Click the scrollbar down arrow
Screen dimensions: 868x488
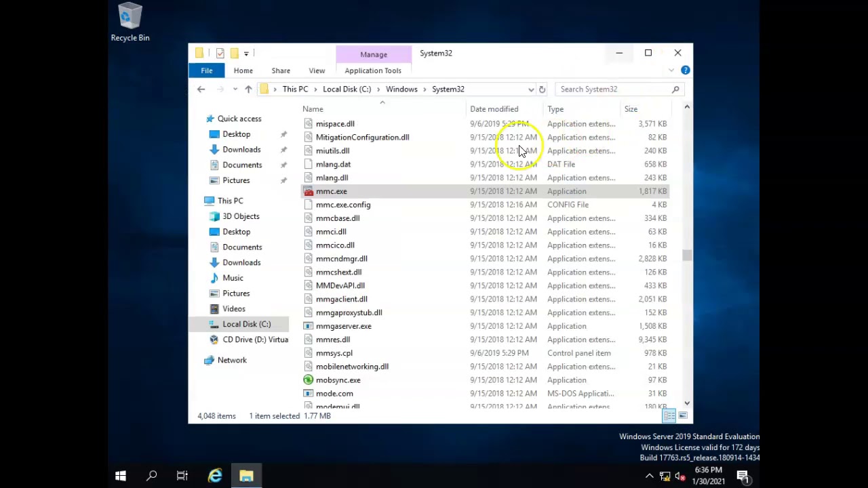coord(687,403)
